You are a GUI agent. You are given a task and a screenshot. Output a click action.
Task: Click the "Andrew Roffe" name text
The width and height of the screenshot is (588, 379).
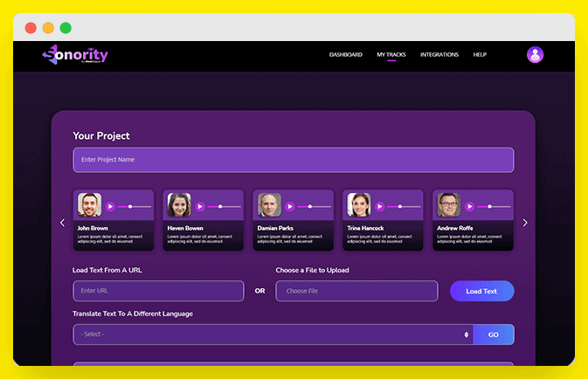coord(455,228)
